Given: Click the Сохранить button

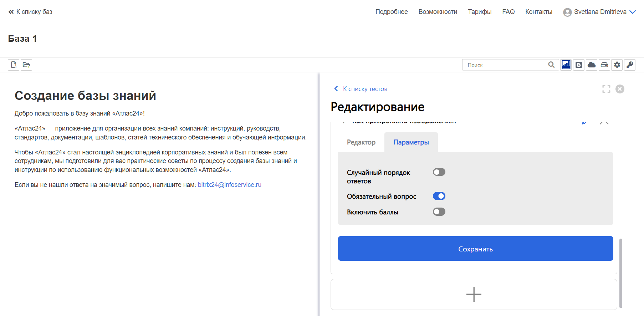Looking at the screenshot, I should [x=476, y=249].
